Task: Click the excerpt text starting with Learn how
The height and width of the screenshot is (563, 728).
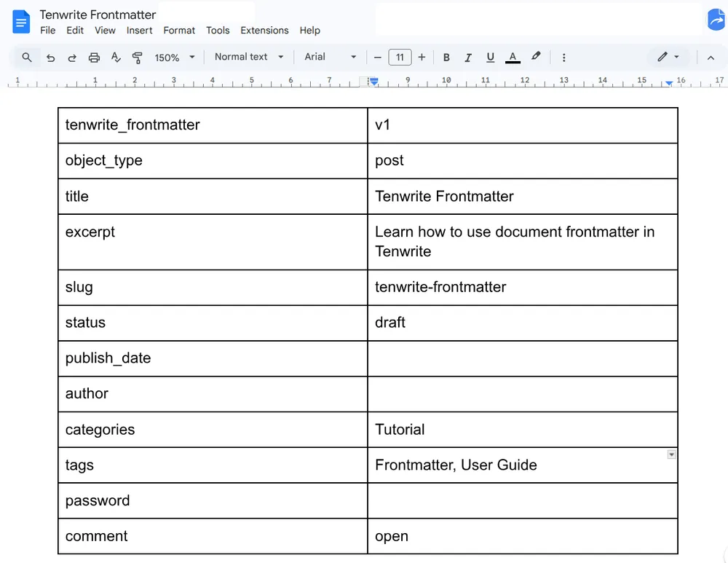Action: 515,242
